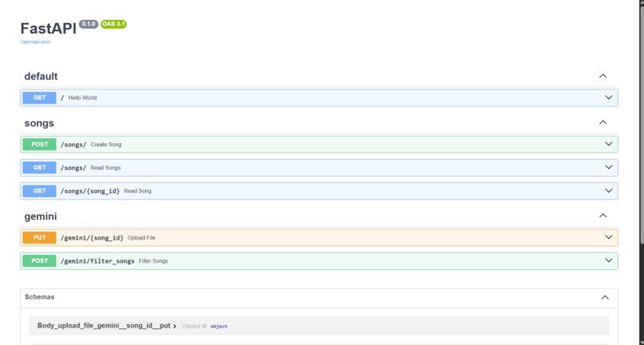Open the /openapi.json link
This screenshot has height=345, width=644.
35,42
